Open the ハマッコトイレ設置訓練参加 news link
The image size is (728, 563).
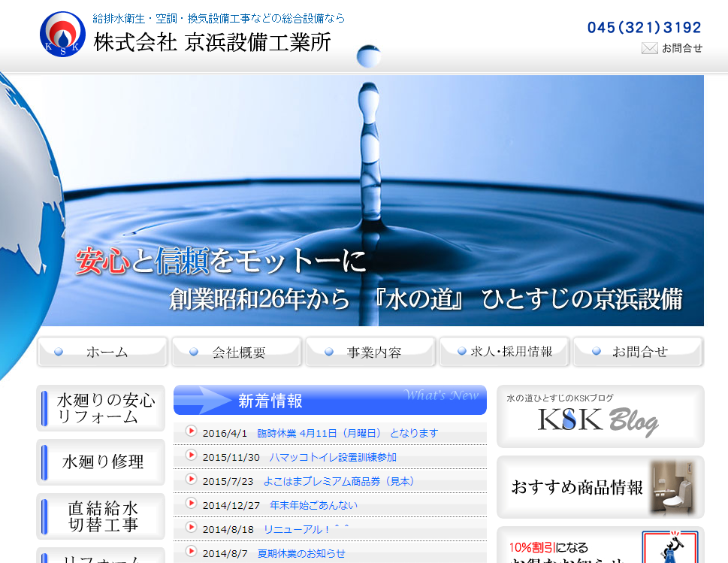pos(332,458)
